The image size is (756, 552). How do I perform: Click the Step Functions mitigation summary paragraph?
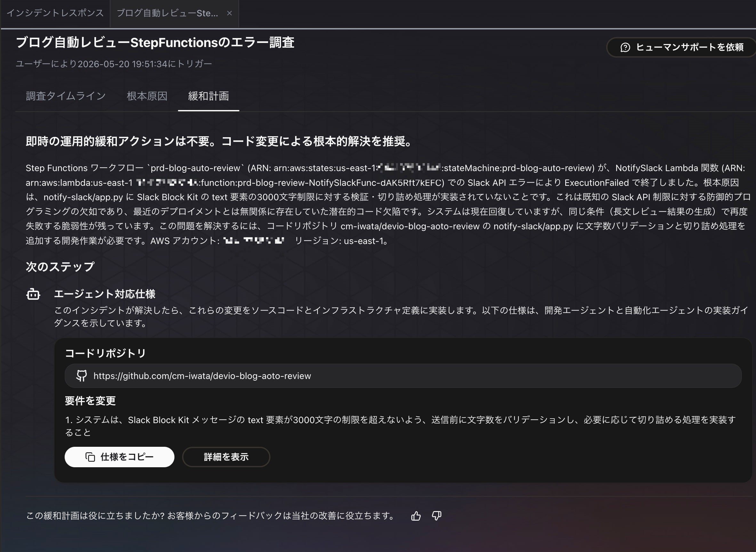pos(388,204)
